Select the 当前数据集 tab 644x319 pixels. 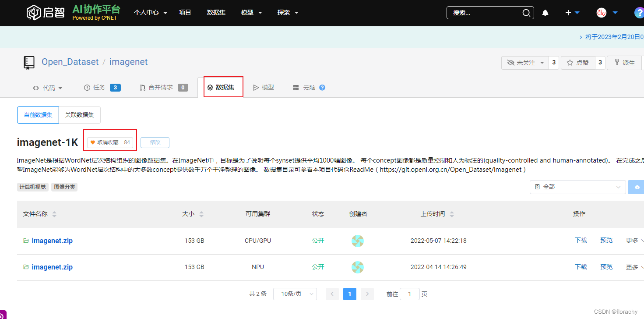tap(38, 115)
